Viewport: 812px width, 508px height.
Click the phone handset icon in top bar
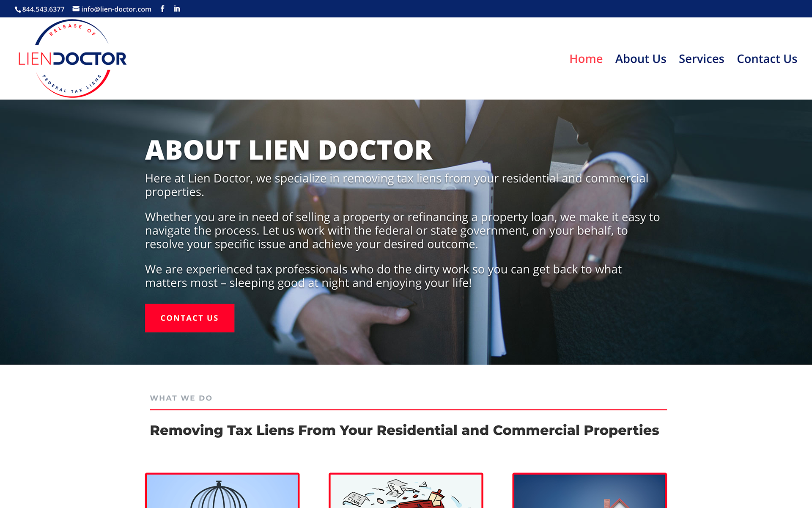[18, 9]
